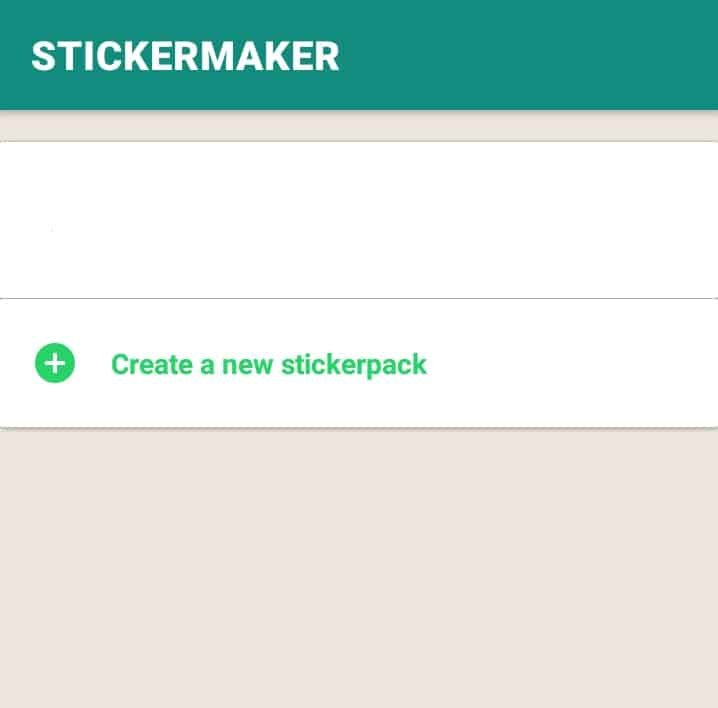Click the word 'Create' in the green label
The height and width of the screenshot is (708, 718).
click(x=152, y=365)
